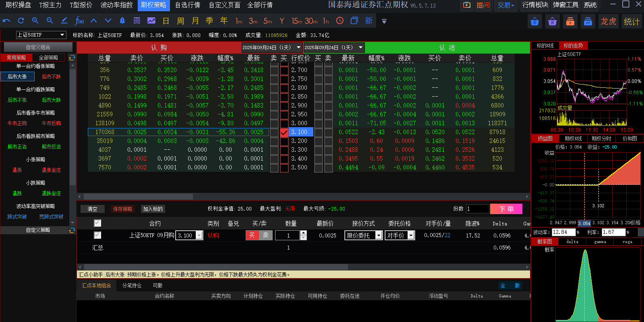The width and height of the screenshot is (644, 322).
Task: Uncheck the red buy checkbox at strike 3.100
Action: 284,132
